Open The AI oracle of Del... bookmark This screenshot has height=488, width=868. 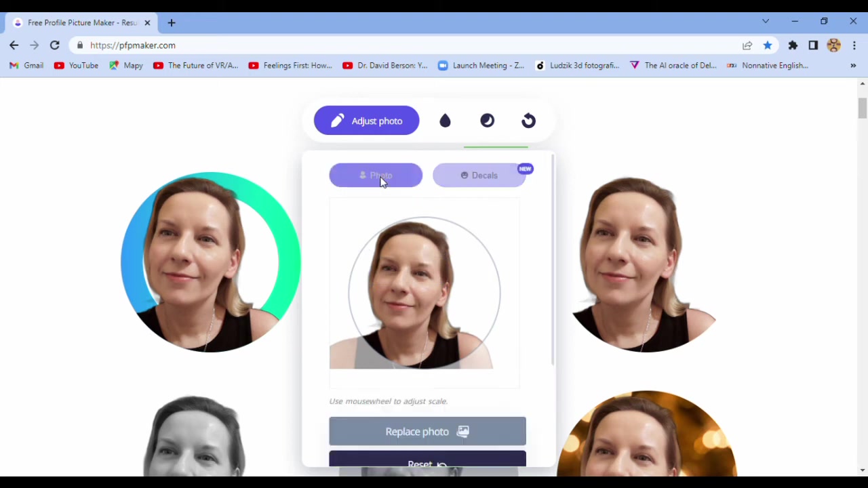click(673, 66)
